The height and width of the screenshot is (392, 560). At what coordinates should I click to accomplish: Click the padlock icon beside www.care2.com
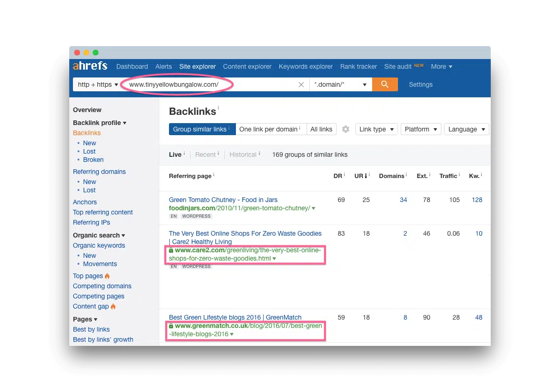click(171, 250)
